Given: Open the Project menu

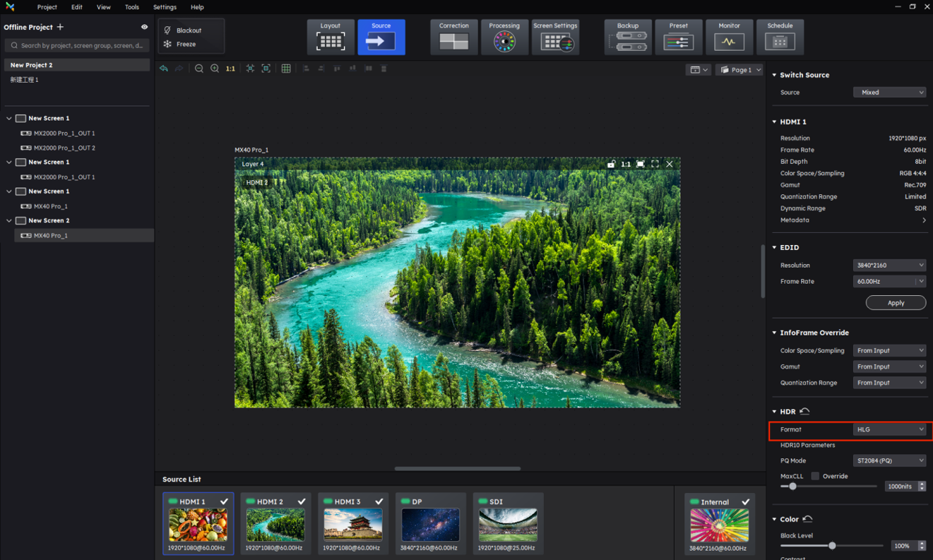Looking at the screenshot, I should point(47,7).
